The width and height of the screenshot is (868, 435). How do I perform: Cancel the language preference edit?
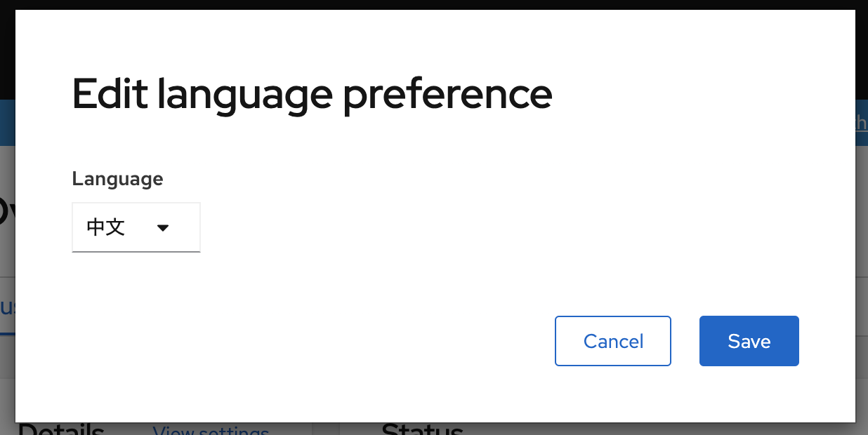(x=612, y=341)
